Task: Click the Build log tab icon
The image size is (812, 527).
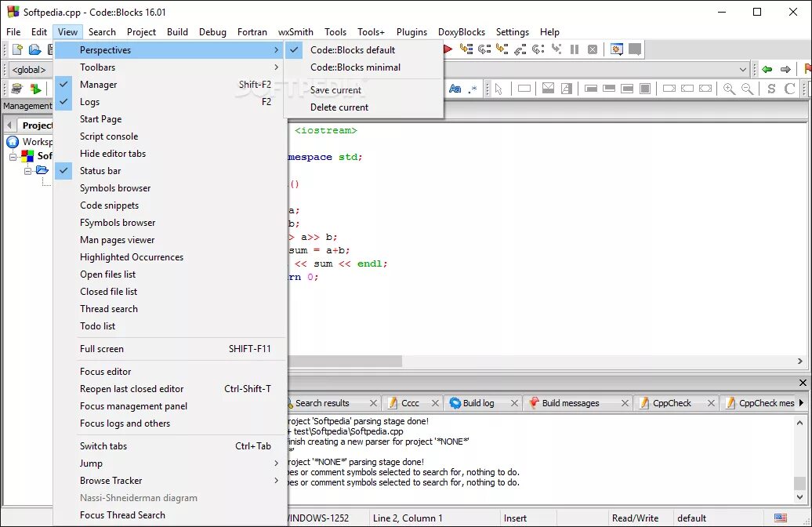Action: coord(455,402)
